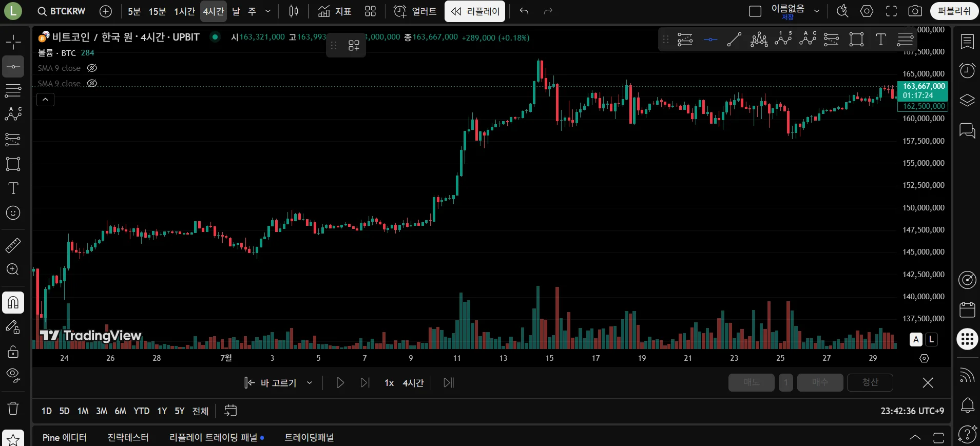
Task: Open the layout setup square icon
Action: [755, 11]
